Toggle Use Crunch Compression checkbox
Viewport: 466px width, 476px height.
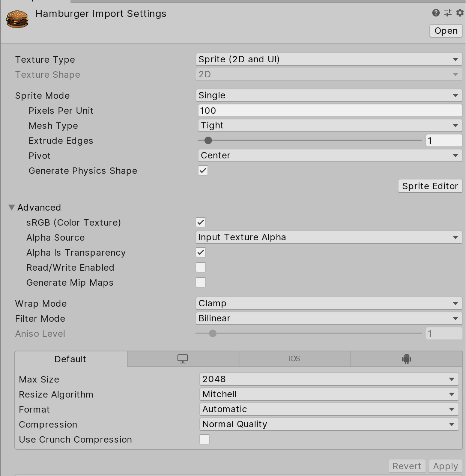click(204, 439)
